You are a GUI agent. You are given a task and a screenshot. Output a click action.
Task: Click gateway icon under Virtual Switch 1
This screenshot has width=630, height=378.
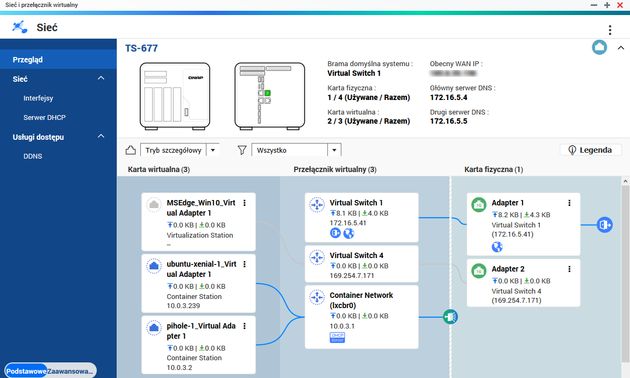point(335,233)
